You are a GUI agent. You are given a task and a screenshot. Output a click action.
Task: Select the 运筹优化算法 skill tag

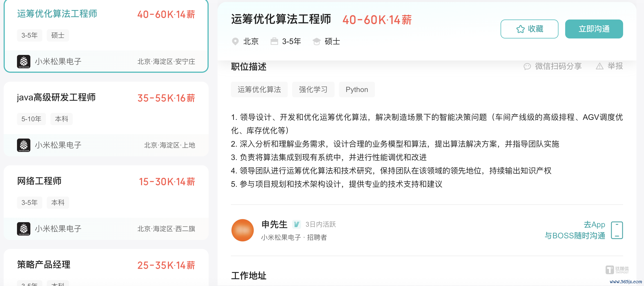pyautogui.click(x=259, y=89)
